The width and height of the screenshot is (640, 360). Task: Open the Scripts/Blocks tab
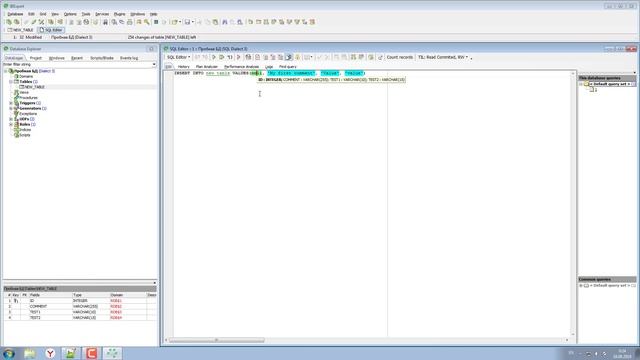(x=102, y=58)
